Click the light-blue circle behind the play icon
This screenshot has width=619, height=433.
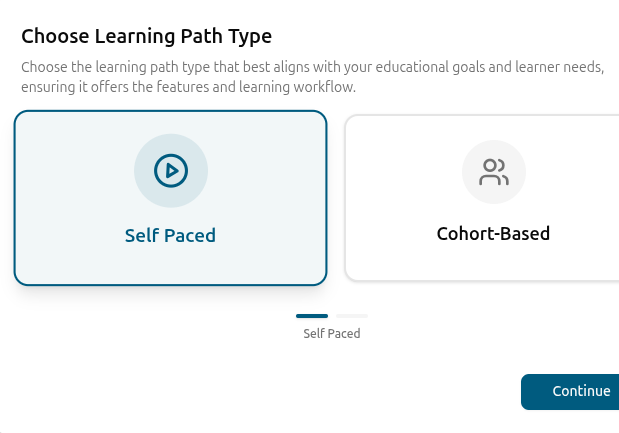[171, 171]
